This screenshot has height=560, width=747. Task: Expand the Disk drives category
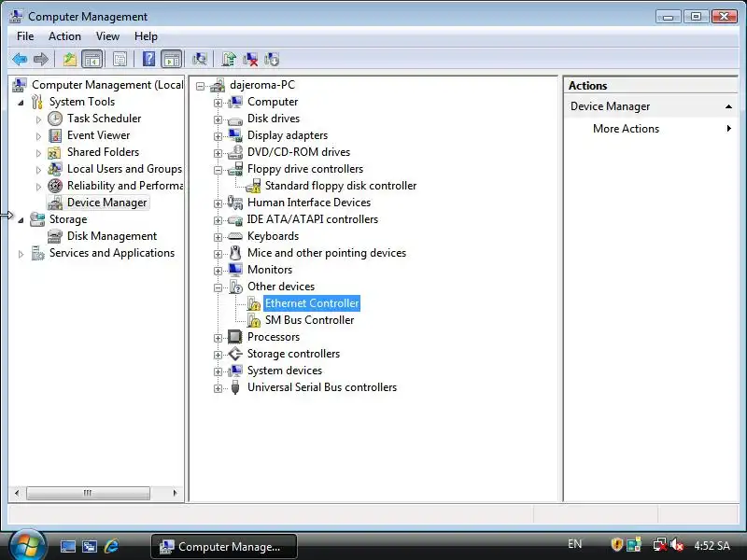[x=218, y=119]
